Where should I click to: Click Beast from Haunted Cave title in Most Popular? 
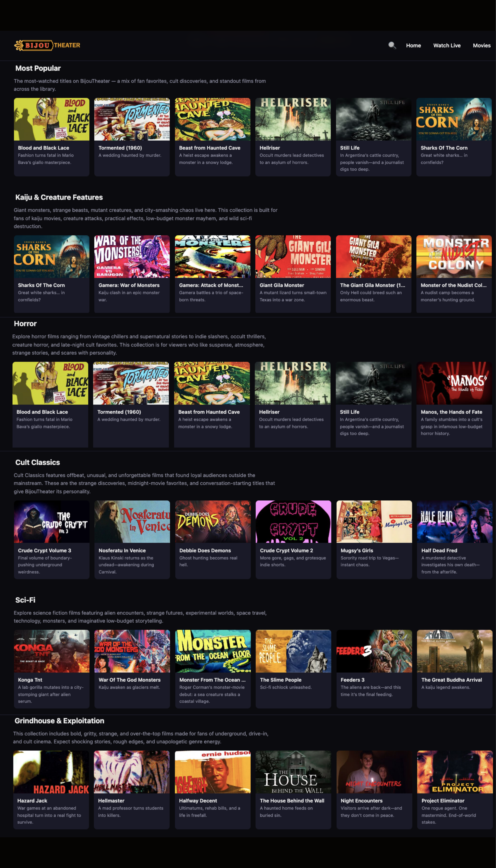tap(210, 148)
